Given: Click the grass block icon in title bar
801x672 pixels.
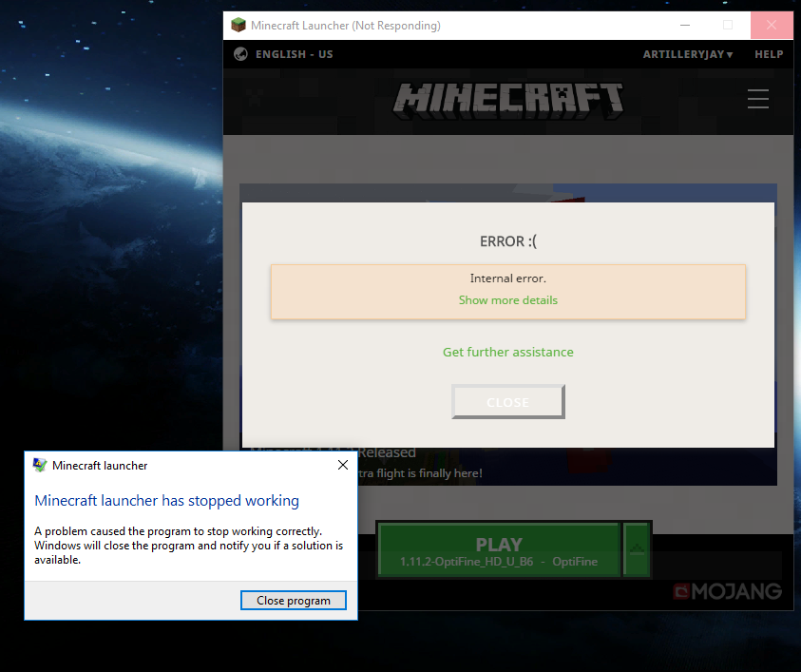Looking at the screenshot, I should pos(238,25).
